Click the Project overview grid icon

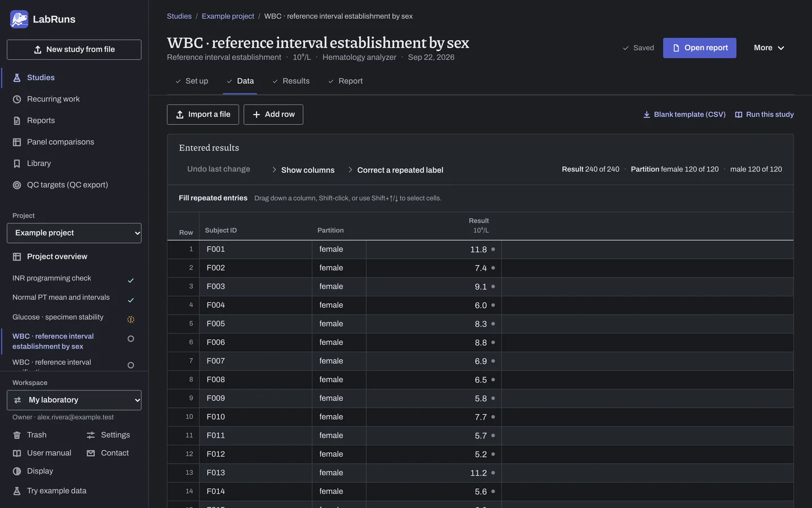(x=17, y=257)
